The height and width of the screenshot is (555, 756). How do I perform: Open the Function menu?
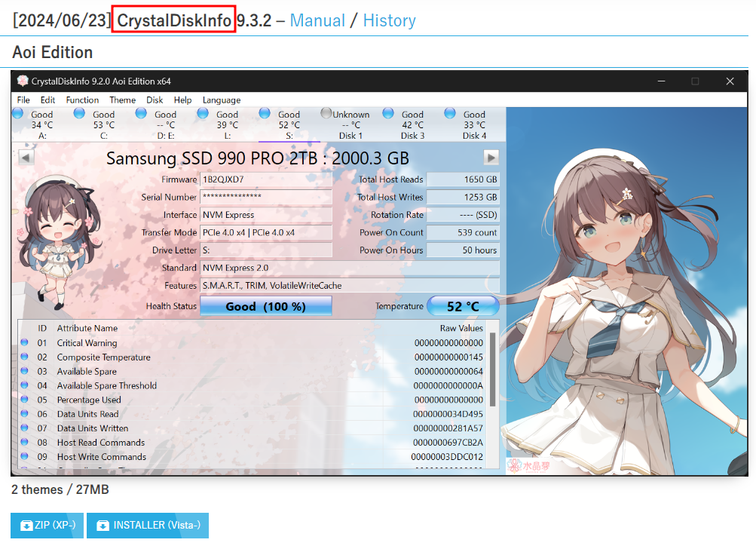click(82, 100)
